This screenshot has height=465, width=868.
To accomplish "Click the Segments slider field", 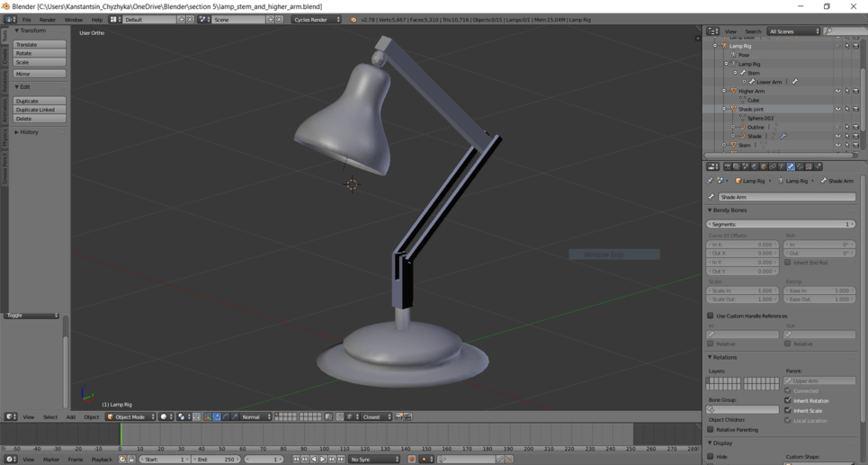I will [781, 224].
